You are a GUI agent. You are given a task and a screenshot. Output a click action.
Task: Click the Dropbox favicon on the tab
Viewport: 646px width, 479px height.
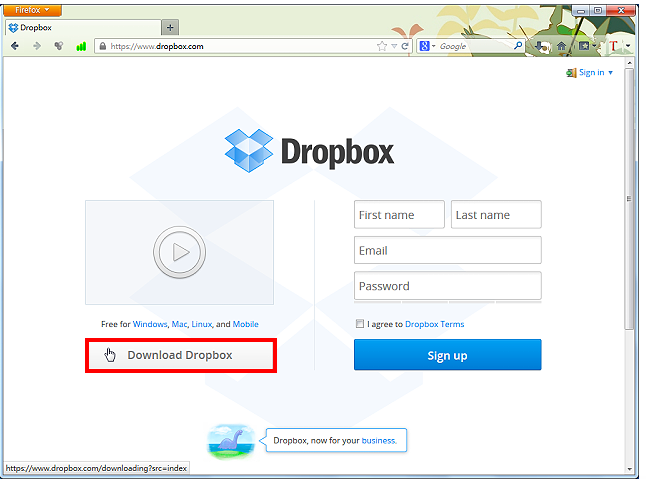(13, 28)
